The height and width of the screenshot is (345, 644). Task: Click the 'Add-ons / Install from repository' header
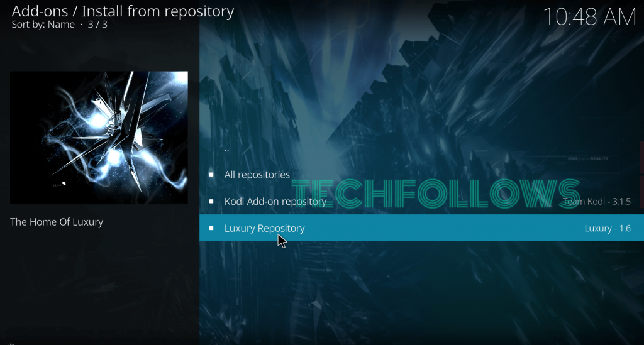point(123,11)
